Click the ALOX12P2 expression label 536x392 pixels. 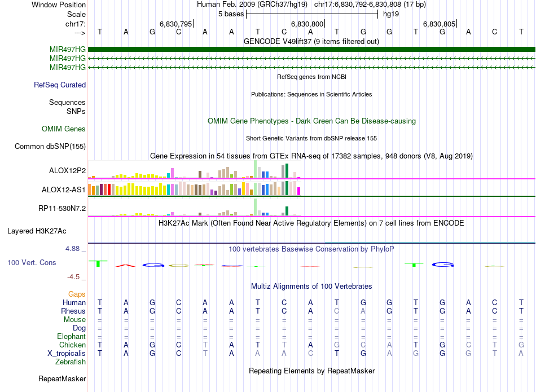coord(67,170)
